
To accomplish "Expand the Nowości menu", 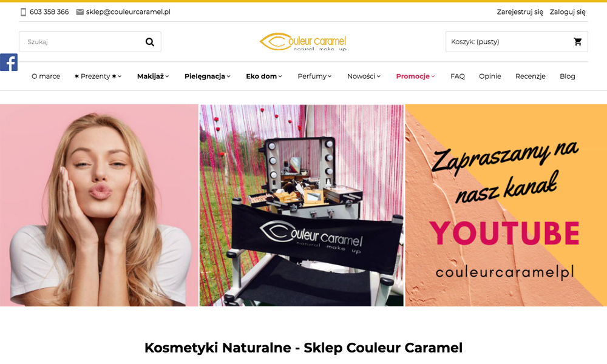I will tap(364, 76).
